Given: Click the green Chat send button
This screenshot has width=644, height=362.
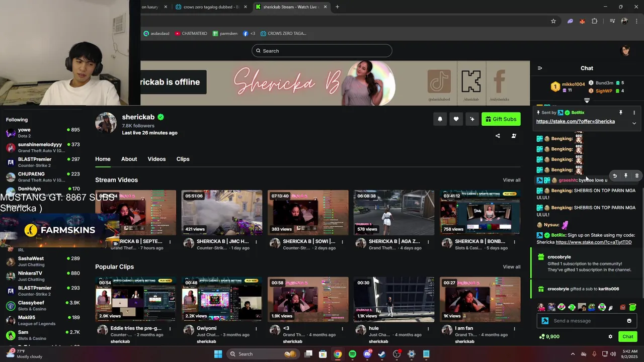Looking at the screenshot, I should click(x=627, y=337).
